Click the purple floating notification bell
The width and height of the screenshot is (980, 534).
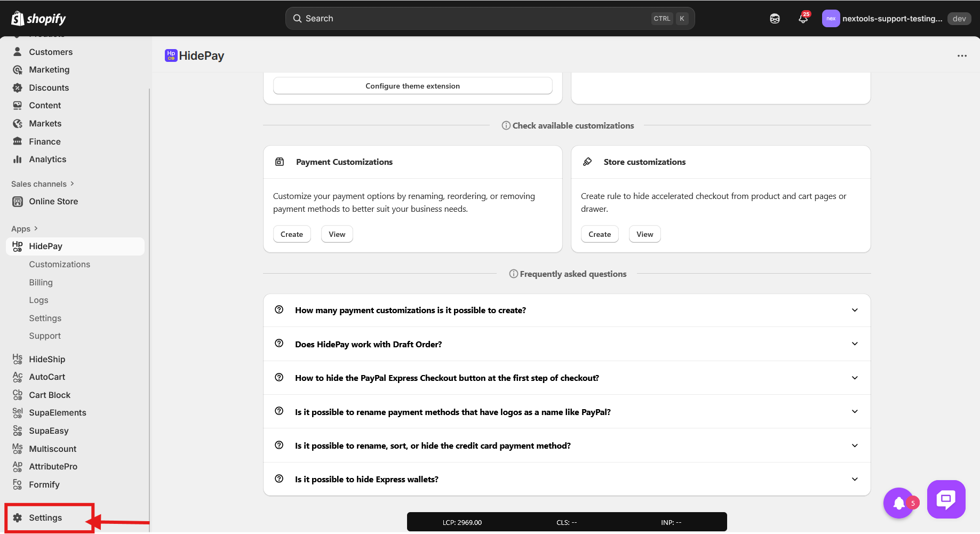[899, 503]
